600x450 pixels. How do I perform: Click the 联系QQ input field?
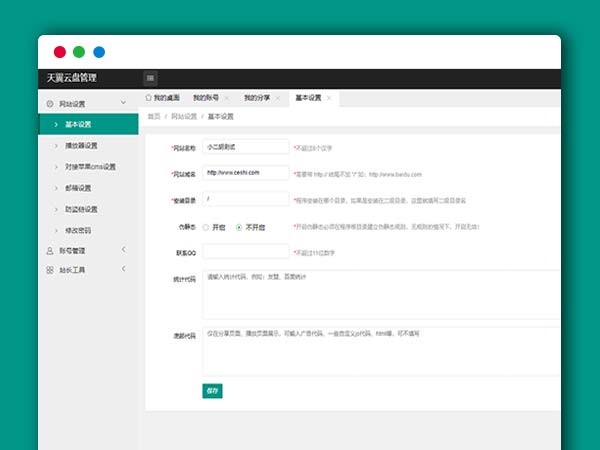click(x=245, y=252)
